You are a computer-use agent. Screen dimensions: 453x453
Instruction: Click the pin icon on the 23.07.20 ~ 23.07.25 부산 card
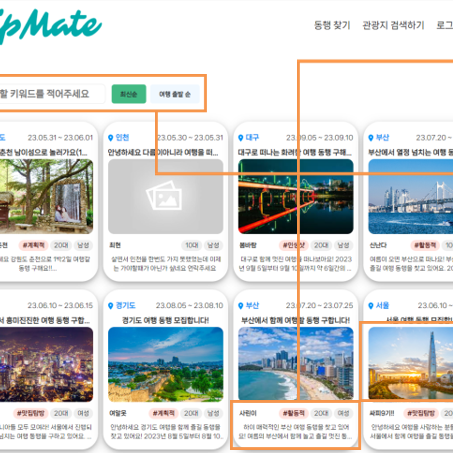tap(241, 306)
